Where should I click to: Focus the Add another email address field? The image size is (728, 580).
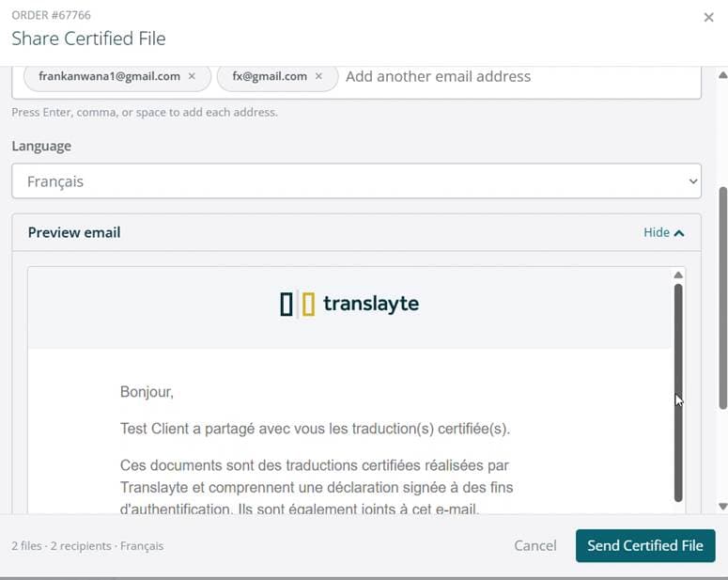click(520, 76)
